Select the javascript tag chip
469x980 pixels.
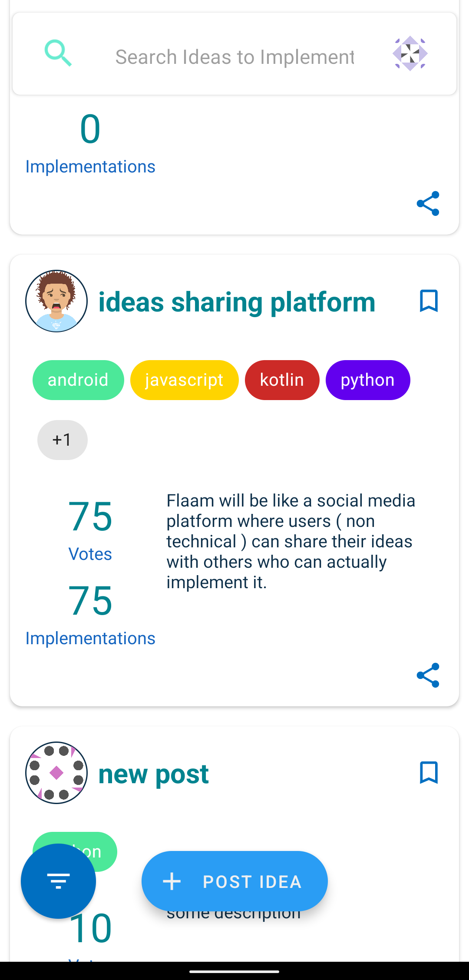(185, 380)
